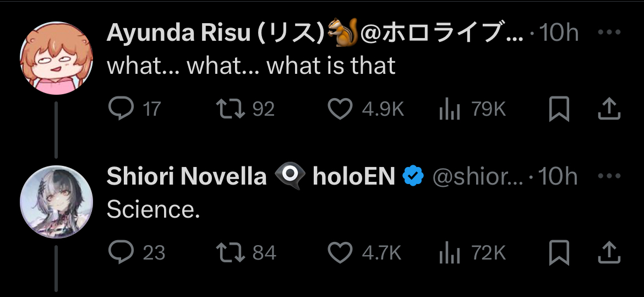
Task: Open more options for Risu's tweet
Action: [609, 33]
